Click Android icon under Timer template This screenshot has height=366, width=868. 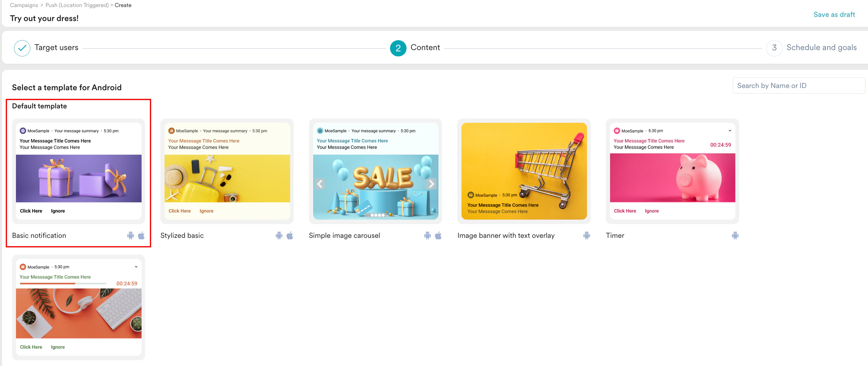tap(735, 235)
